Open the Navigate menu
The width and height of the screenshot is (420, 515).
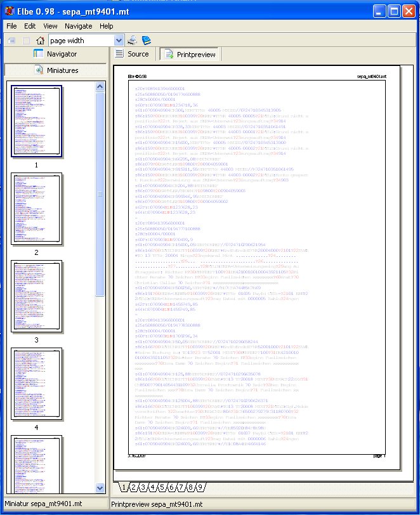pos(78,26)
